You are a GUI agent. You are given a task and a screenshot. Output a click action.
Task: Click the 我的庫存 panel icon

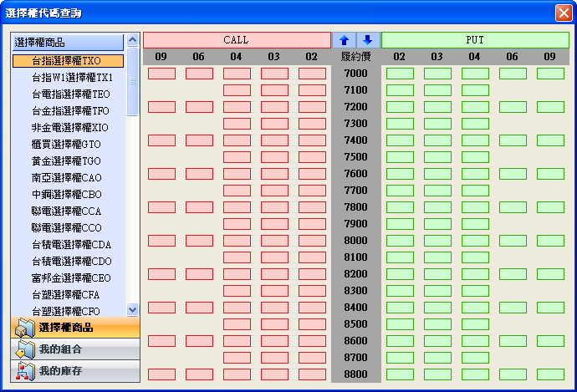pos(24,371)
